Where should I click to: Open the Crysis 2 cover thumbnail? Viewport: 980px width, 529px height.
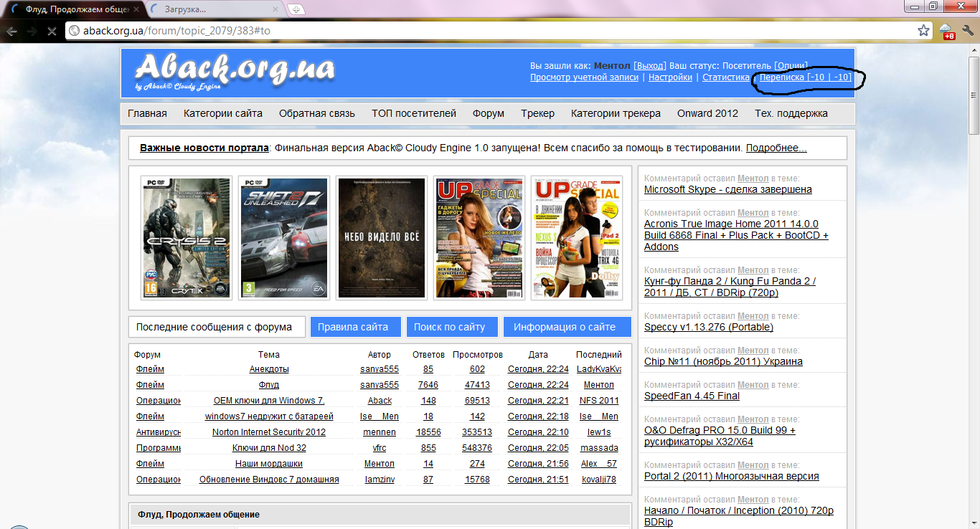pyautogui.click(x=186, y=237)
